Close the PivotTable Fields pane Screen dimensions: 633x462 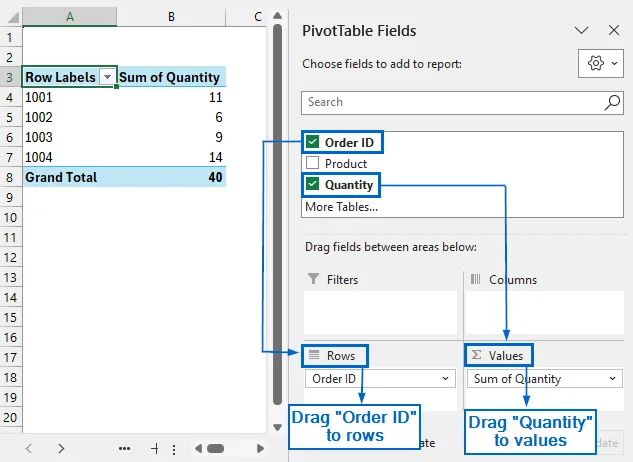pyautogui.click(x=614, y=30)
